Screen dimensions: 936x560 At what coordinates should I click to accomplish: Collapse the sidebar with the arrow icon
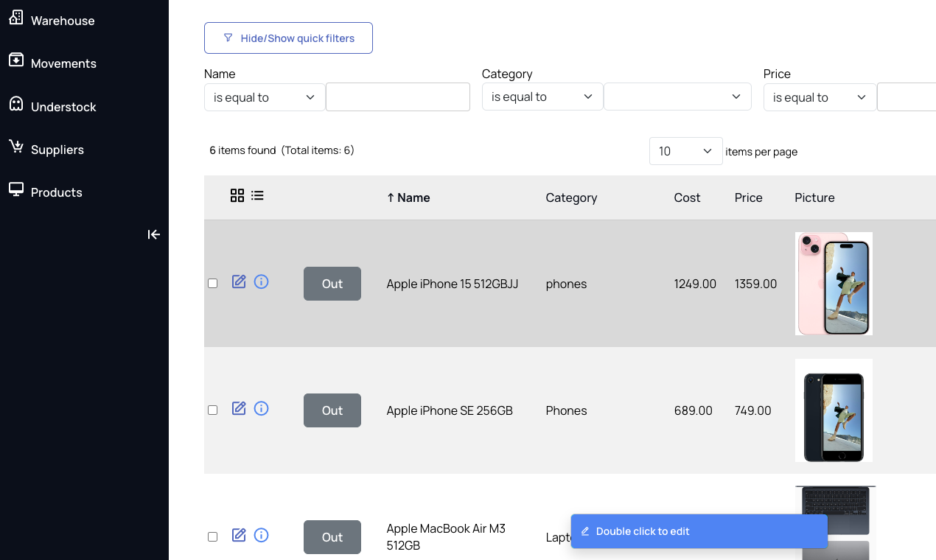pyautogui.click(x=153, y=234)
